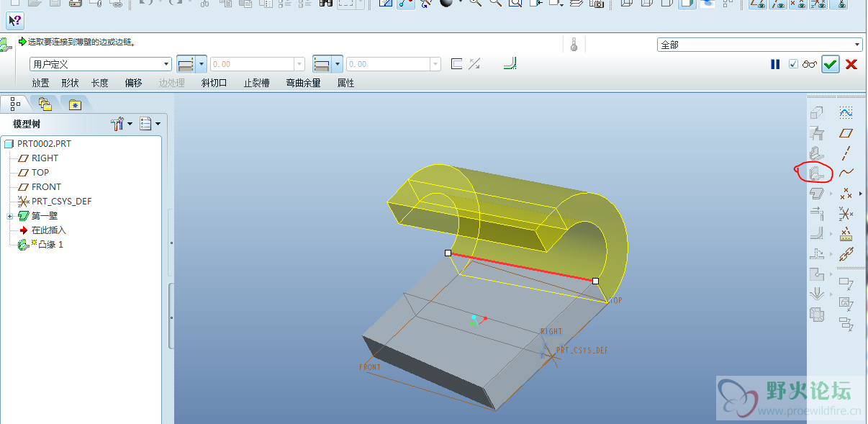Select the Unbend tool
The width and height of the screenshot is (868, 424).
[x=816, y=253]
